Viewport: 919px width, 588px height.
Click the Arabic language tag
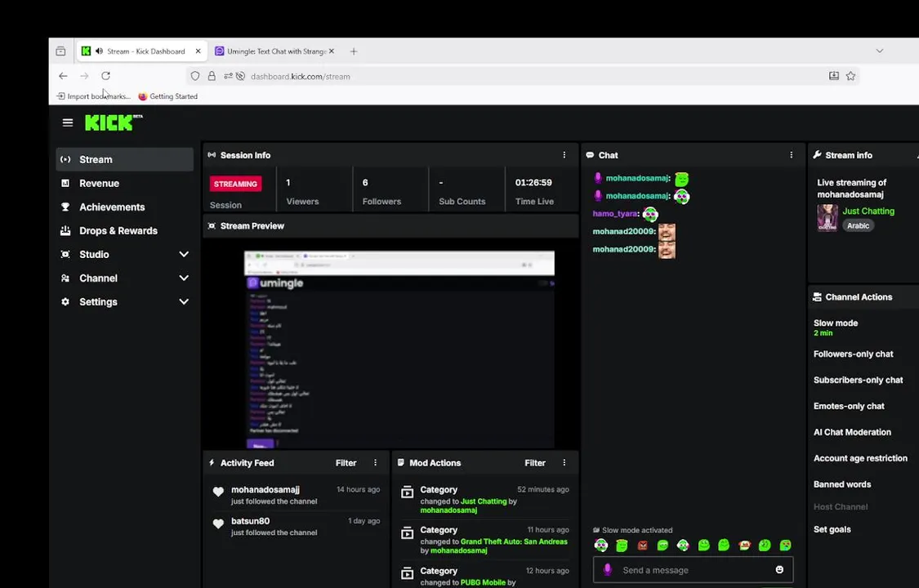858,225
